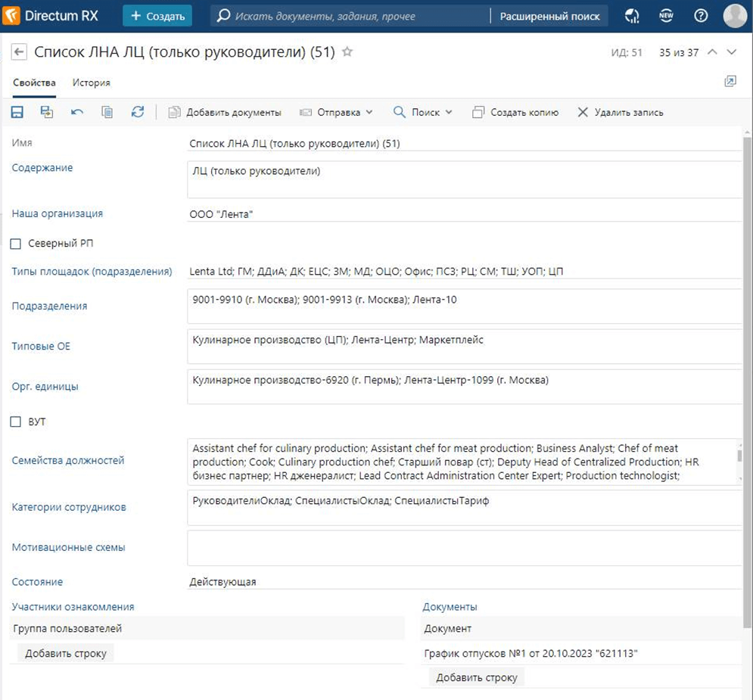Click Добавить документы toolbar button
The image size is (753, 700).
[x=225, y=112]
